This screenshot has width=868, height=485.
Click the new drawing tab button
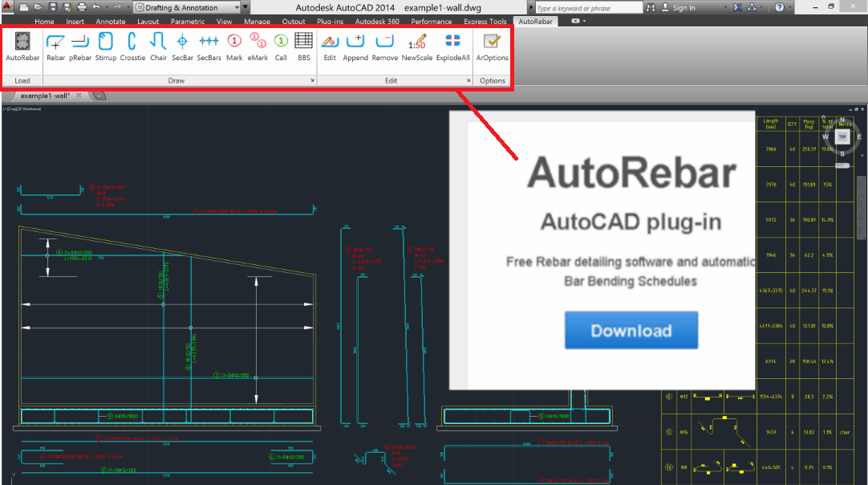(x=99, y=96)
